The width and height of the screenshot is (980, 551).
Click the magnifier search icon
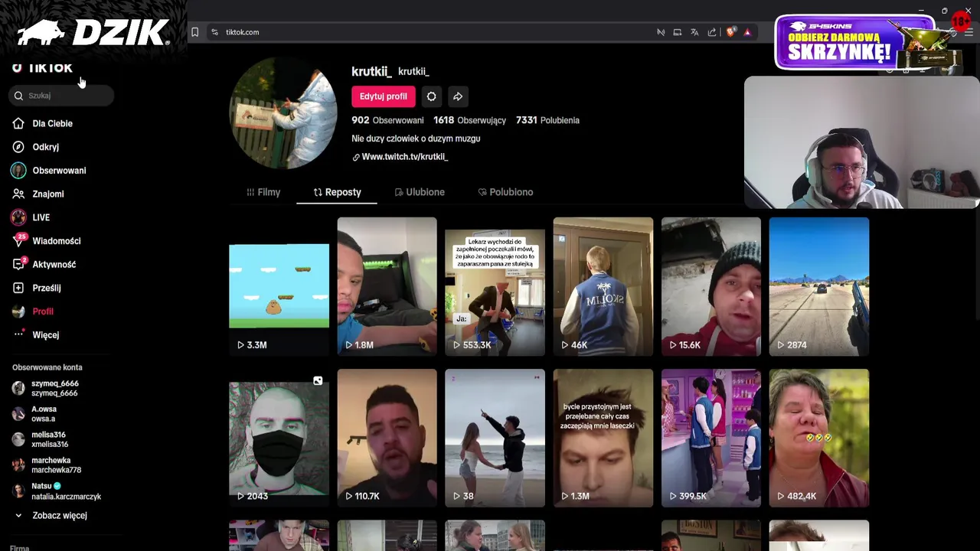[x=18, y=96]
